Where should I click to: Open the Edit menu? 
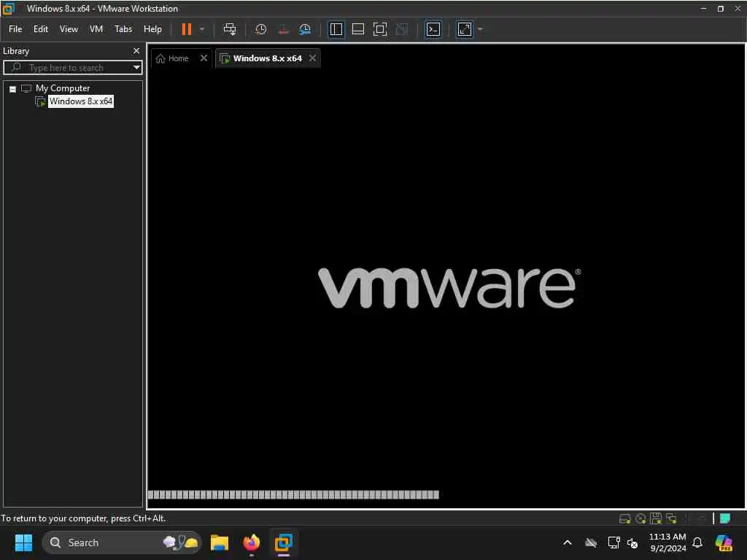(x=41, y=29)
